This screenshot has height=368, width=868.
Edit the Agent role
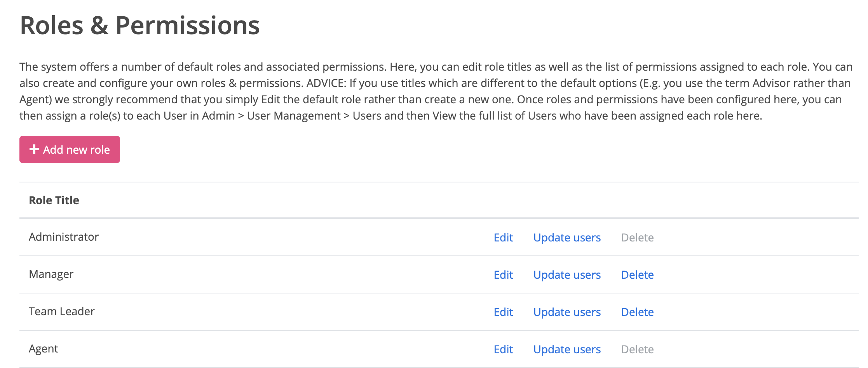coord(503,349)
